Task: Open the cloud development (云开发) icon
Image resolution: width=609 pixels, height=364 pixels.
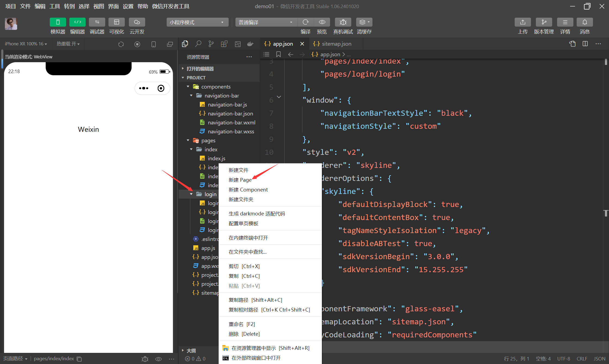Action: click(x=137, y=22)
